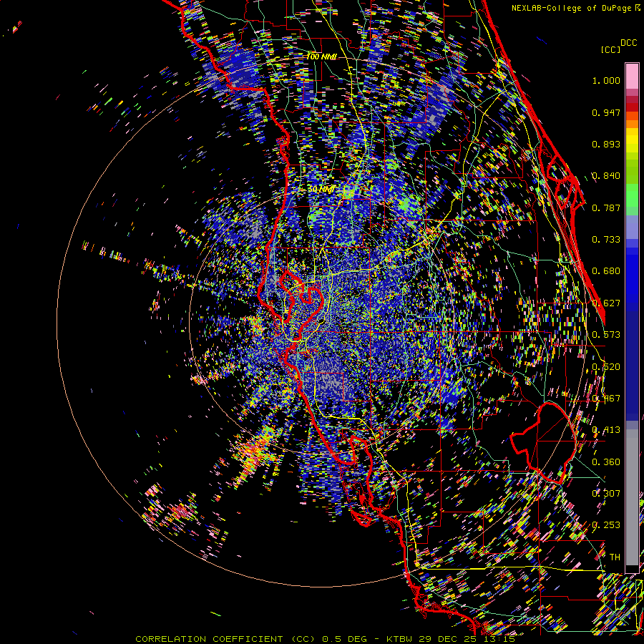Select the 0.360 legend value
Viewport: 644px width, 644px height.
coord(606,462)
